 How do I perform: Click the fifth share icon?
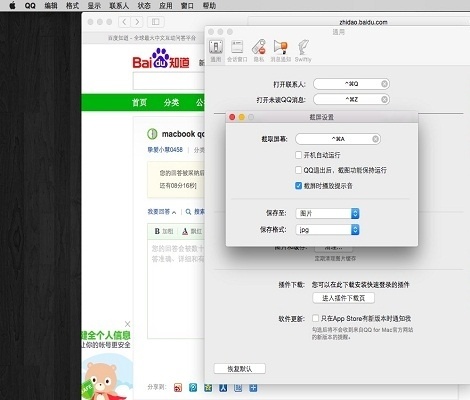click(x=238, y=387)
